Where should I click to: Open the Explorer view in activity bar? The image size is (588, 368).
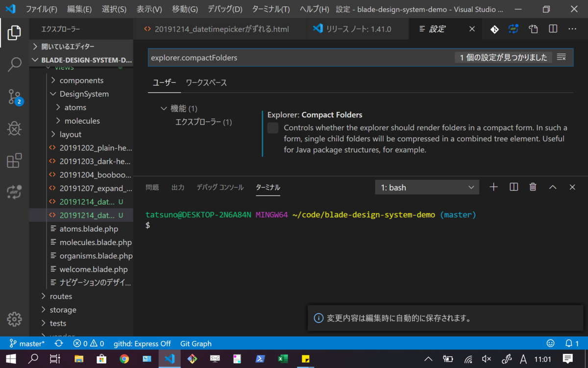14,33
